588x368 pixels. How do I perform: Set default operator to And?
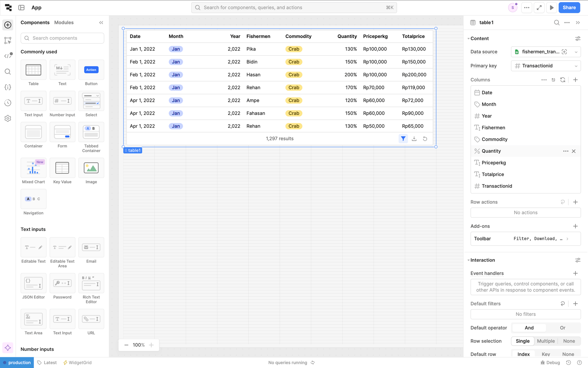coord(529,328)
